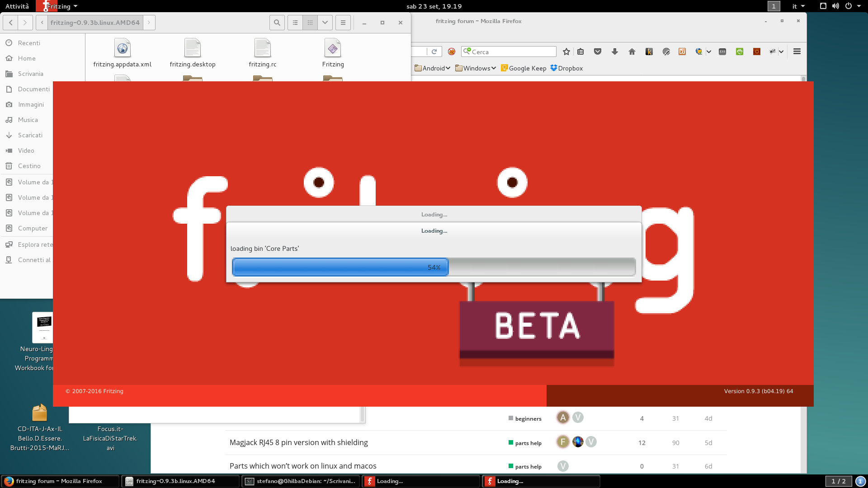Switch file manager to grid view
This screenshot has height=488, width=868.
(310, 23)
